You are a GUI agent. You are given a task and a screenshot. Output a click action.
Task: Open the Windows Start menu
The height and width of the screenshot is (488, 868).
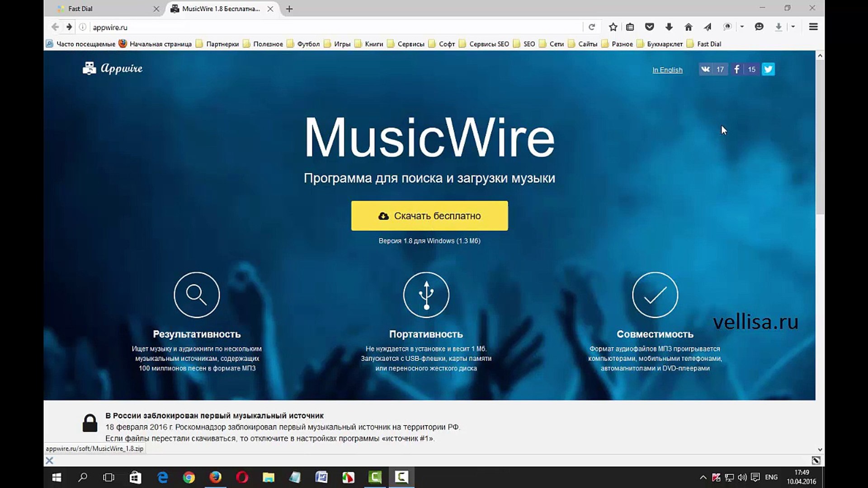coord(57,477)
